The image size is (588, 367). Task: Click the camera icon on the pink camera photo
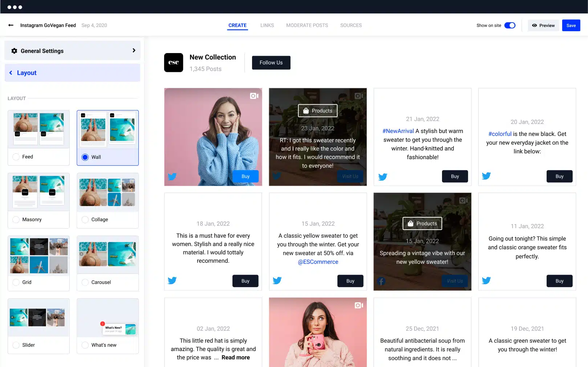coord(359,305)
